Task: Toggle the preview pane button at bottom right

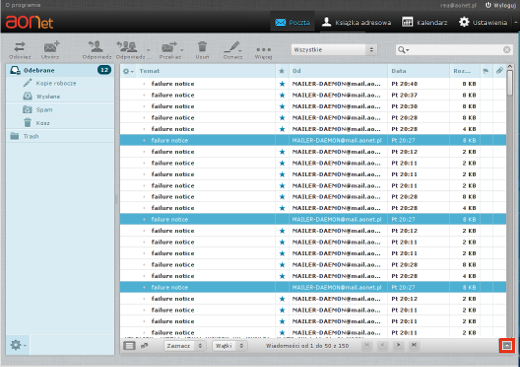Action: coord(507,345)
